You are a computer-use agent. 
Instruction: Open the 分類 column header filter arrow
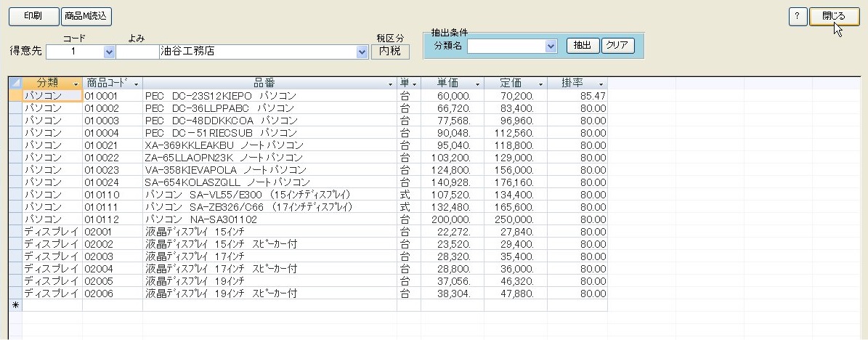pyautogui.click(x=75, y=84)
